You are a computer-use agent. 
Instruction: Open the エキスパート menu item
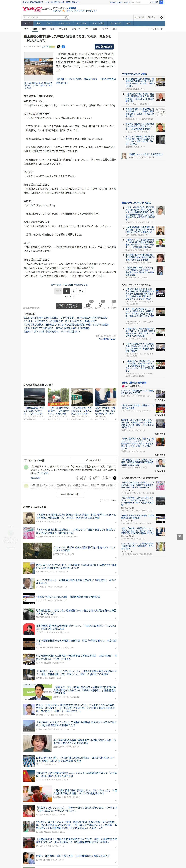[64, 24]
